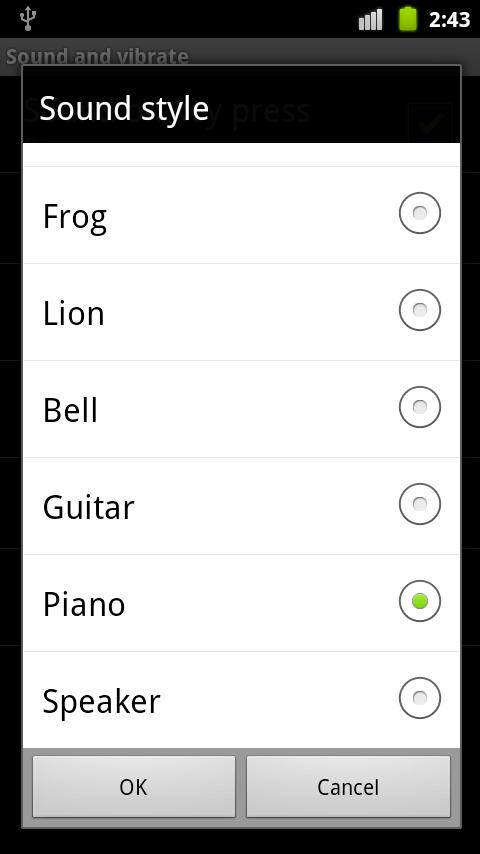Dismiss dialog with Cancel button
Image resolution: width=480 pixels, height=854 pixels.
point(348,786)
